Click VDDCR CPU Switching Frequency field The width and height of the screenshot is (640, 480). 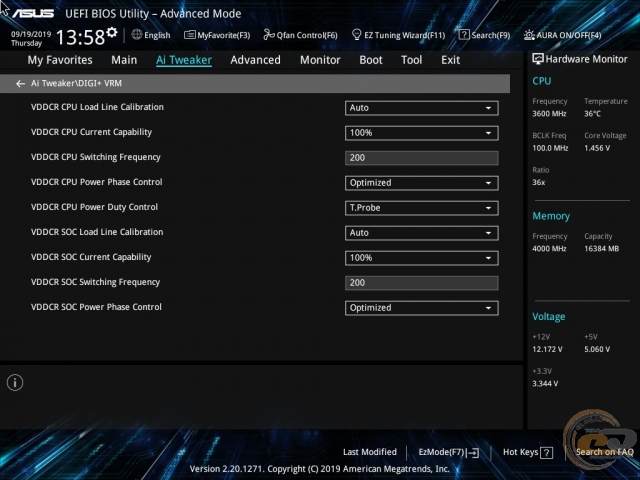422,158
